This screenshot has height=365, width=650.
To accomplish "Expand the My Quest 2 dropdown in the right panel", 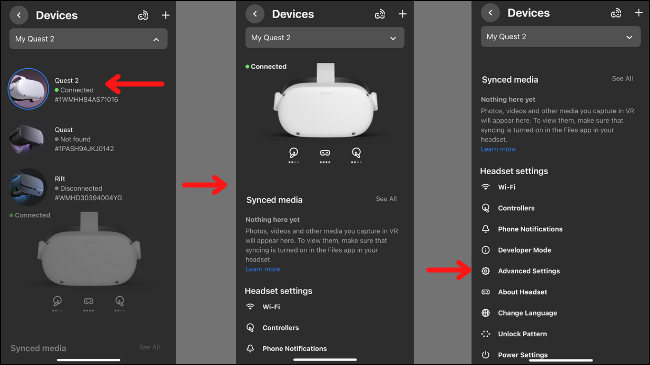I will point(560,36).
